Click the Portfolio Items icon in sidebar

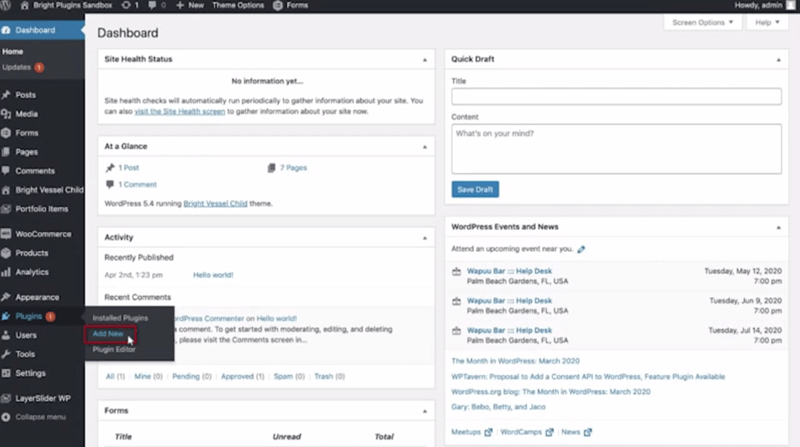(6, 209)
